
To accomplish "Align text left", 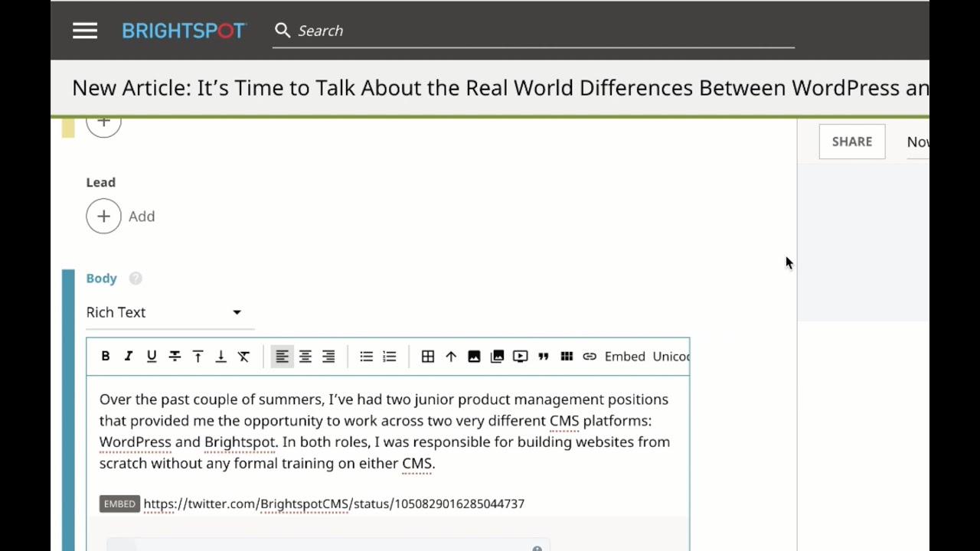I will 282,357.
